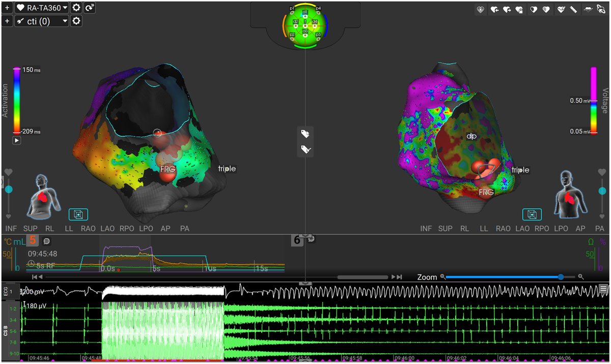Toggle the left half-filled heart opacity icon
Viewport: 611px width, 364px height.
coord(533,9)
